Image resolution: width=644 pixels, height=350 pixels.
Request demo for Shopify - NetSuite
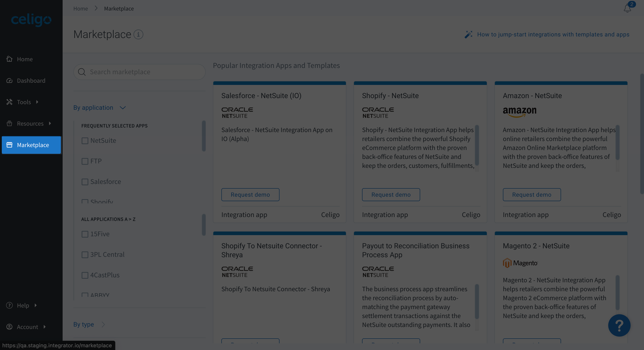[x=391, y=195]
